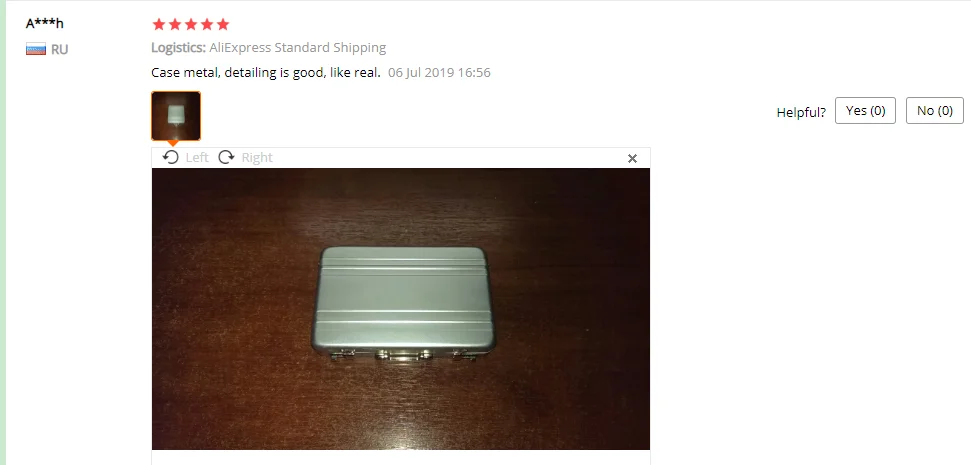This screenshot has height=465, width=971.
Task: Click the RU country label
Action: pyautogui.click(x=59, y=50)
